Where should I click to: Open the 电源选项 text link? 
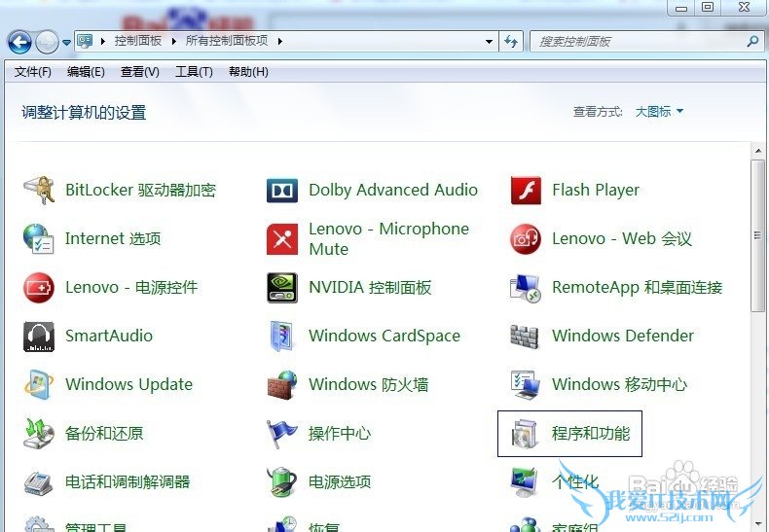[x=340, y=482]
